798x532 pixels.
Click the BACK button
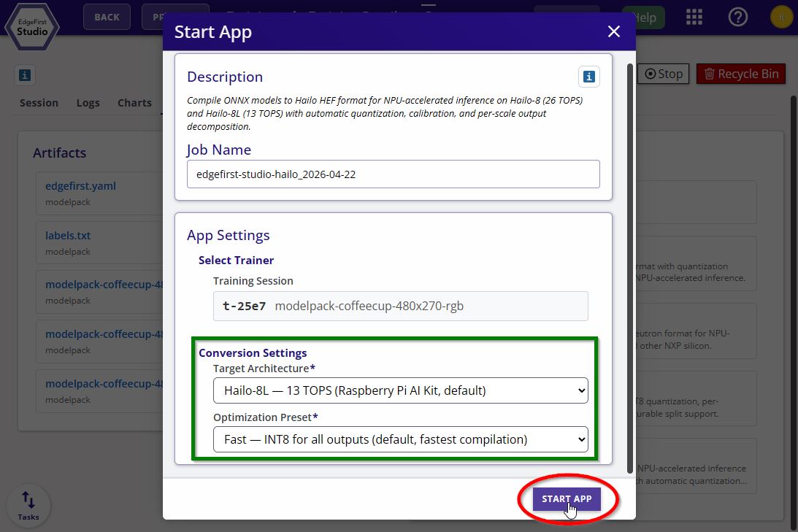click(107, 18)
